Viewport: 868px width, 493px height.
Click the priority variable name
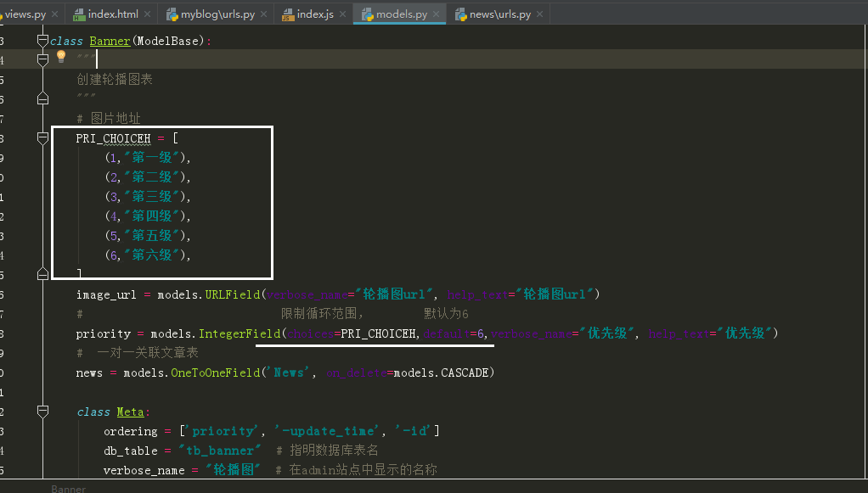point(104,334)
